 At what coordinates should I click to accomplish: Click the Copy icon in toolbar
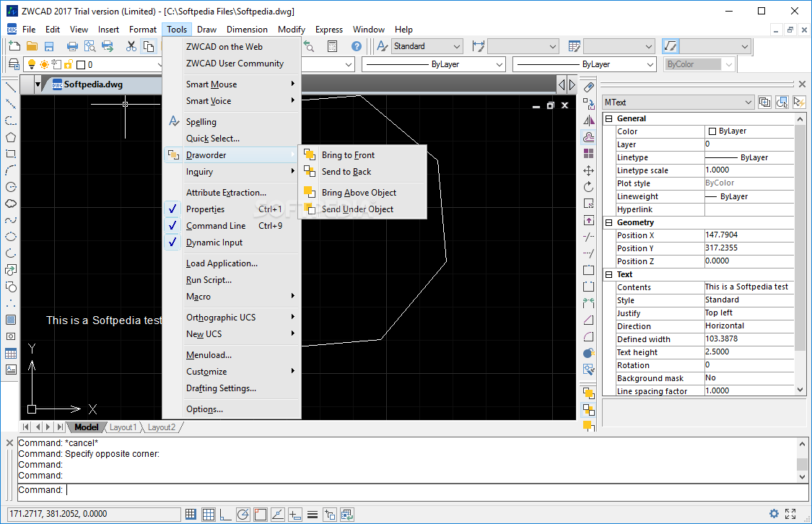[149, 46]
